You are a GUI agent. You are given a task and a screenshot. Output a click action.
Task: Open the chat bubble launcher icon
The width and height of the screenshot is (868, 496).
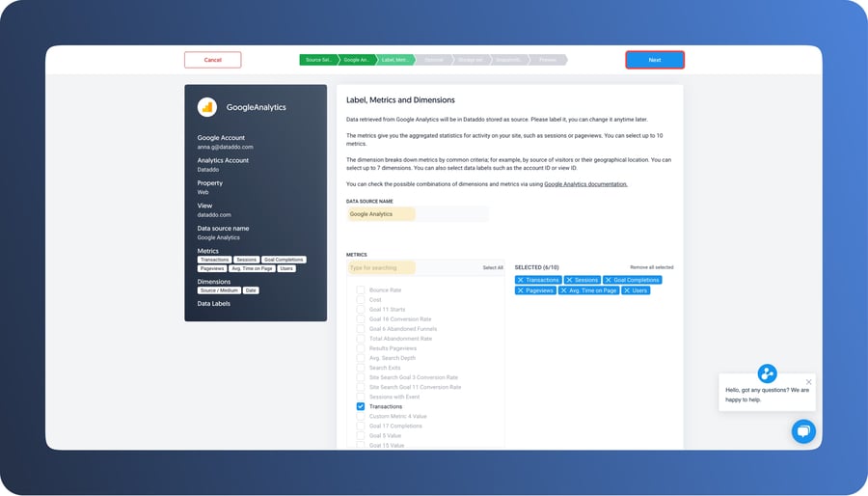click(803, 431)
